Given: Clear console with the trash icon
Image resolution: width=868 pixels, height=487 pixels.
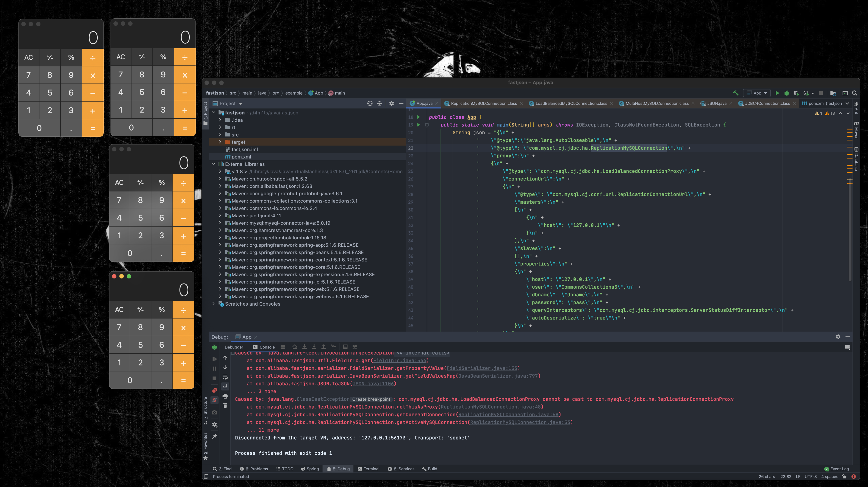Looking at the screenshot, I should pyautogui.click(x=225, y=405).
